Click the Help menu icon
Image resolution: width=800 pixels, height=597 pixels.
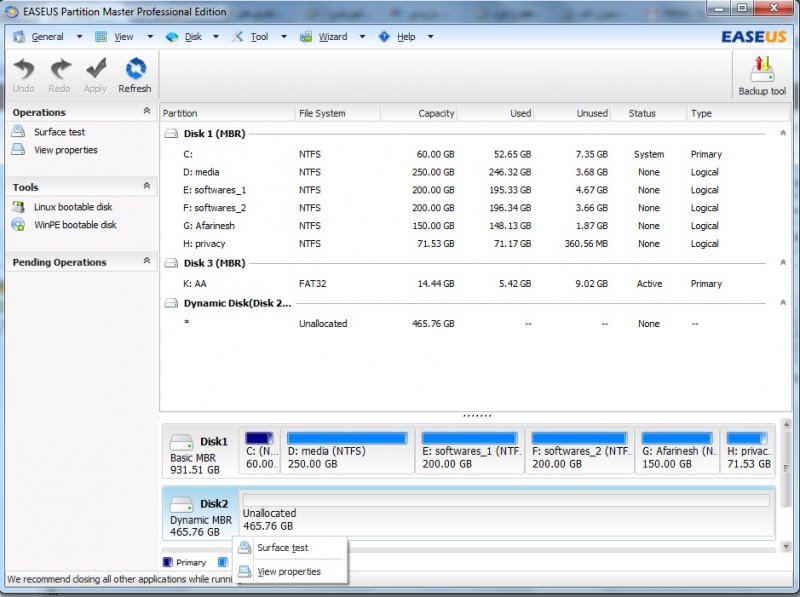click(x=384, y=37)
